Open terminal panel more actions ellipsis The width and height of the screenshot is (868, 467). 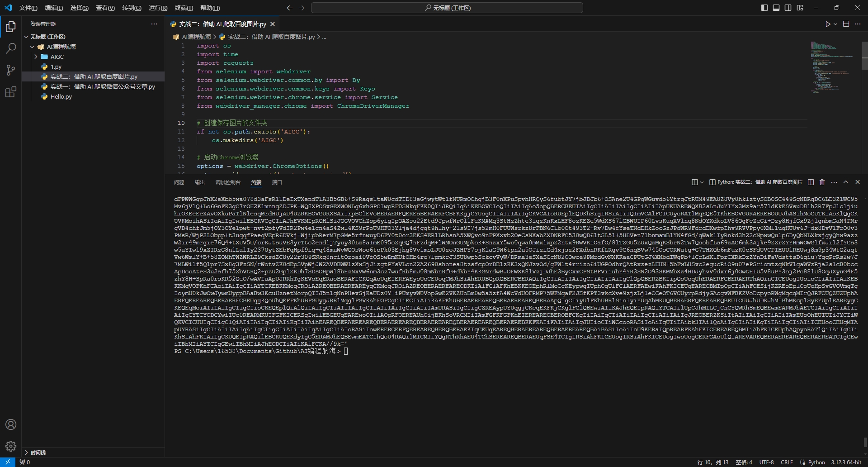pos(834,182)
